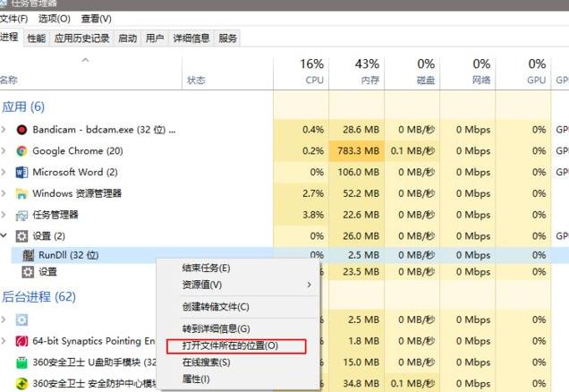Click the 后台进程 (62) group heading
Viewport: 569px width, 392px height.
pos(38,297)
